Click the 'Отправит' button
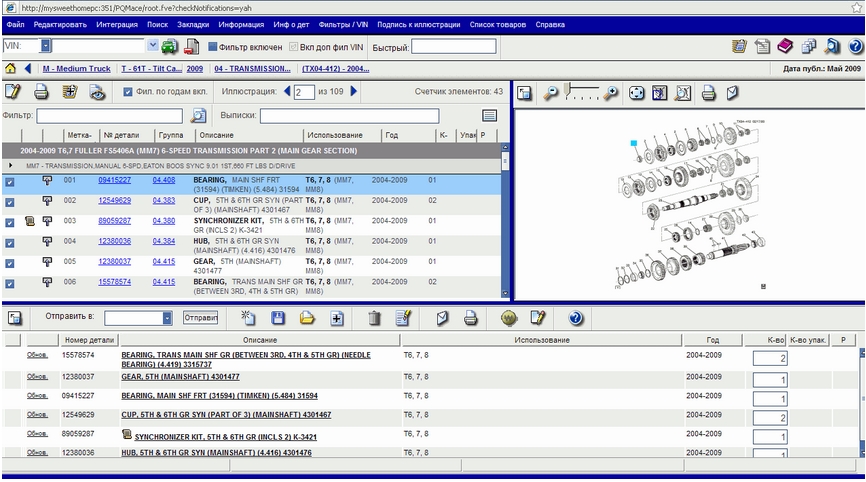 tap(201, 318)
